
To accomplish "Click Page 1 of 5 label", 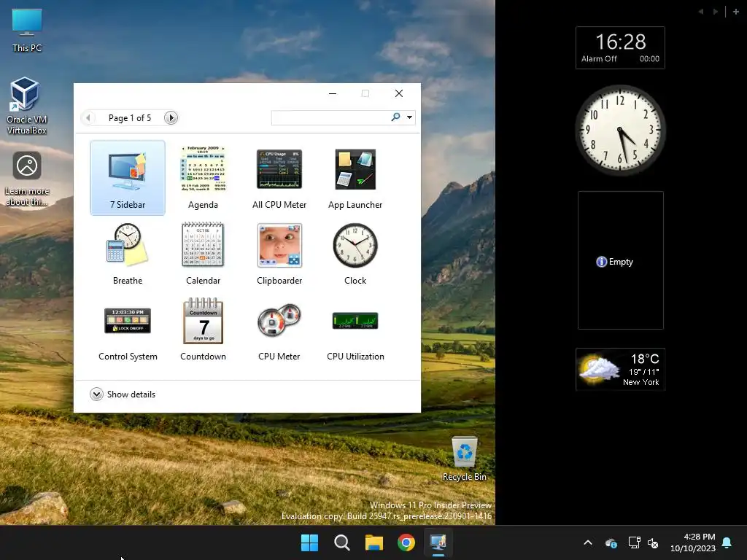I will (x=130, y=117).
